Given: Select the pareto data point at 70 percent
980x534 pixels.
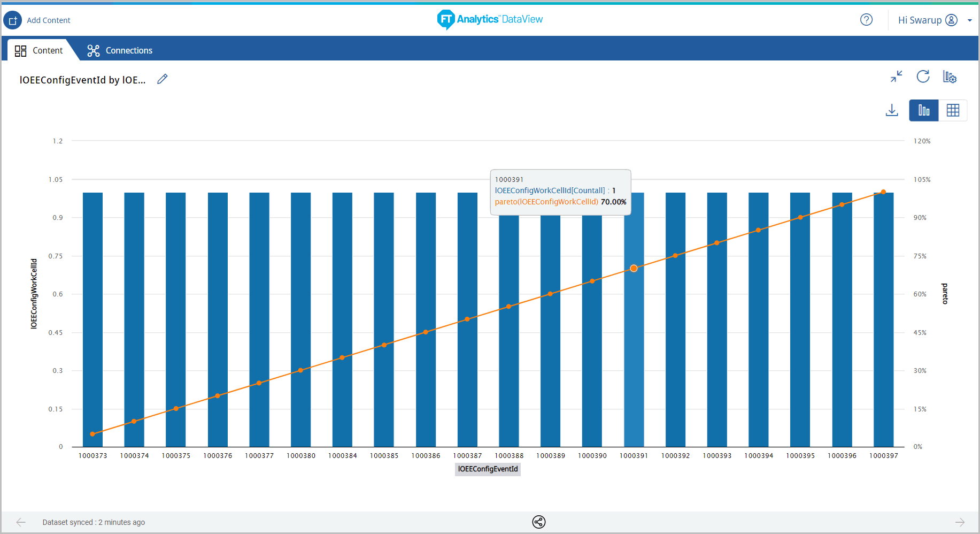Looking at the screenshot, I should point(634,268).
